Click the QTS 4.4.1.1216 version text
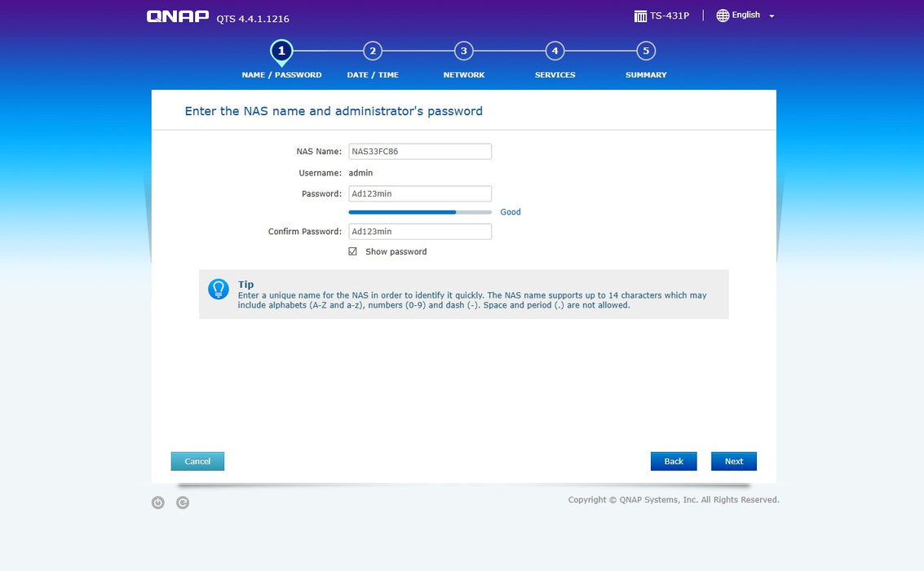The width and height of the screenshot is (924, 571). (x=253, y=19)
